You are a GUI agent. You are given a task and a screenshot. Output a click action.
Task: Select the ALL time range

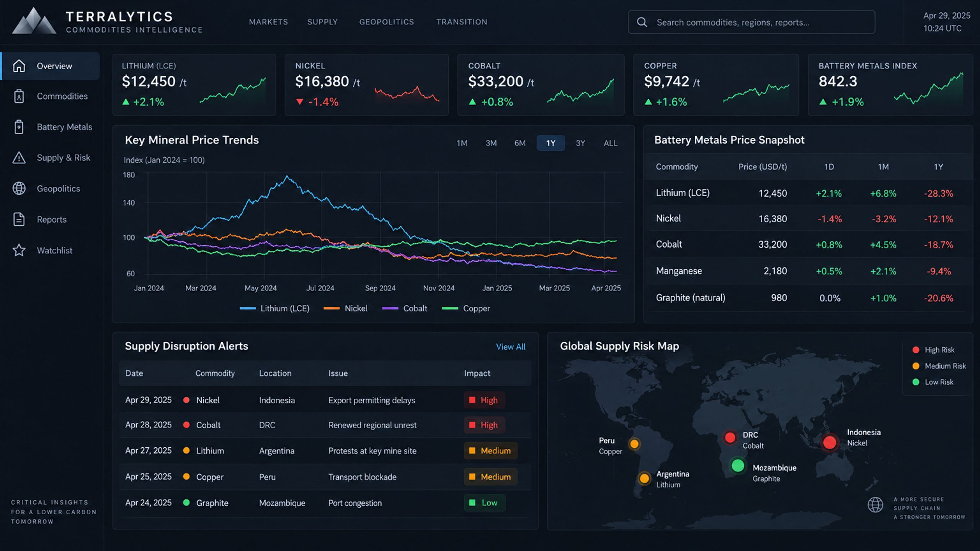point(611,143)
